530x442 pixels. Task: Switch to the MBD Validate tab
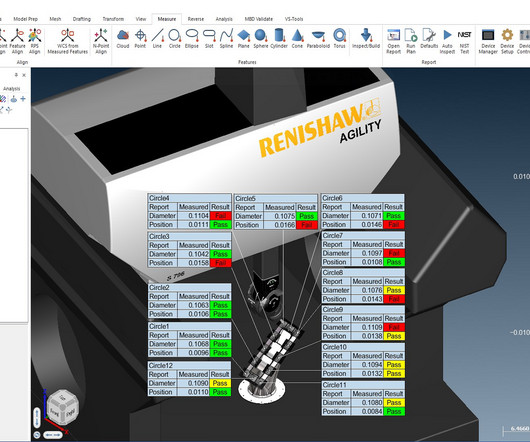click(259, 19)
